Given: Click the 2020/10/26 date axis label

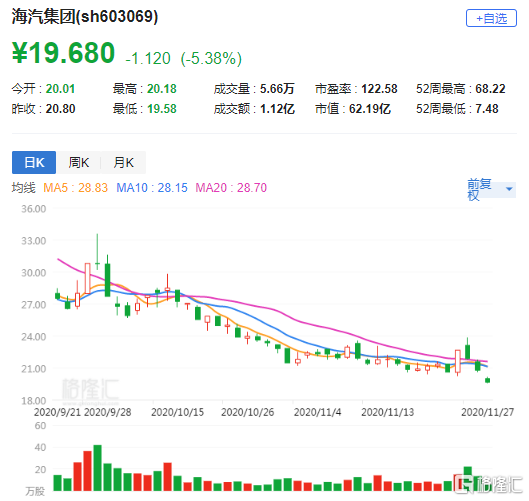Looking at the screenshot, I should point(248,412).
